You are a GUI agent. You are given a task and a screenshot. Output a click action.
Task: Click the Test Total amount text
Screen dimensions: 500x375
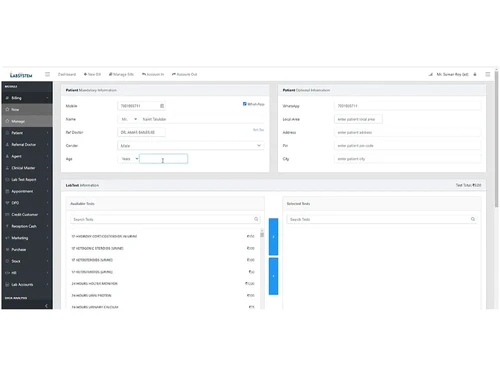(468, 185)
